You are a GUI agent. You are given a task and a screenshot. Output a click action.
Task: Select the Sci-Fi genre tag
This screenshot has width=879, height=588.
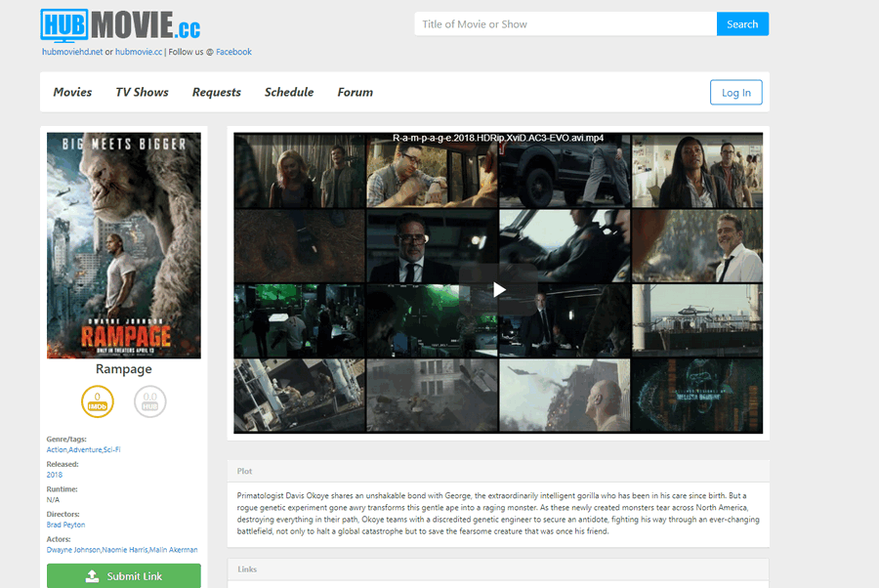click(112, 449)
